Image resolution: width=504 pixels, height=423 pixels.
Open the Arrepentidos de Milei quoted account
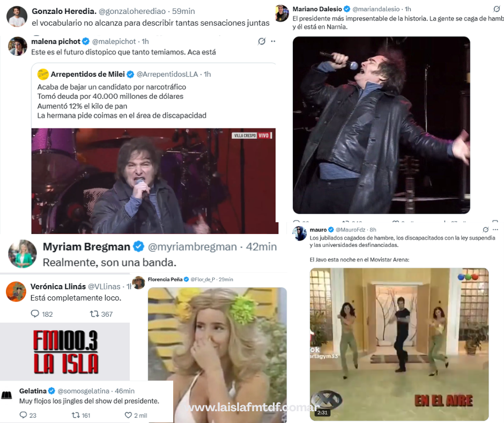click(x=88, y=75)
